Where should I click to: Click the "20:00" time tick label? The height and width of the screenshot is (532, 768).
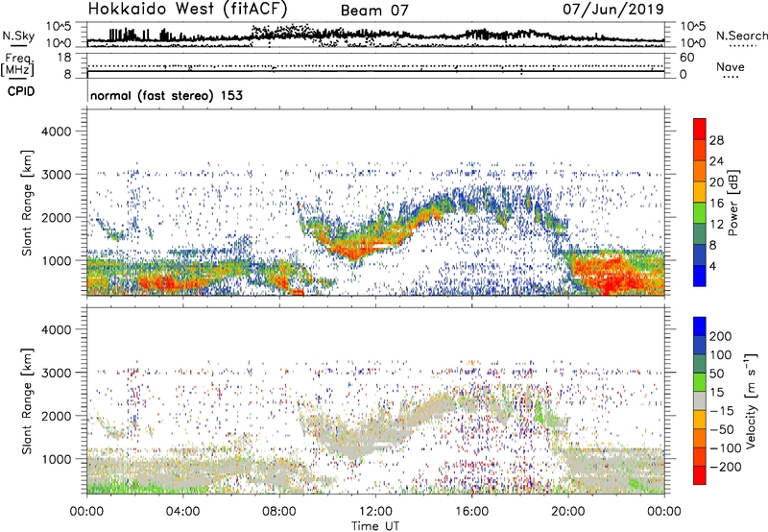(568, 512)
